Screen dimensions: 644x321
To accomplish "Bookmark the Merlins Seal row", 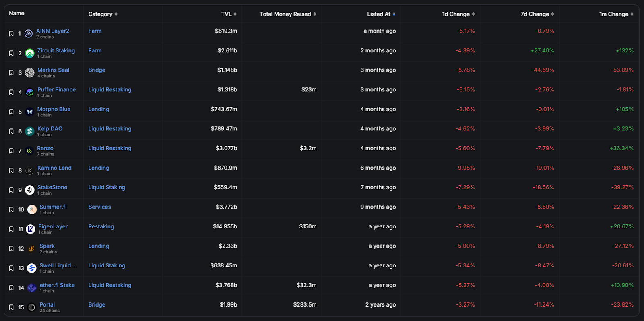I will [11, 73].
